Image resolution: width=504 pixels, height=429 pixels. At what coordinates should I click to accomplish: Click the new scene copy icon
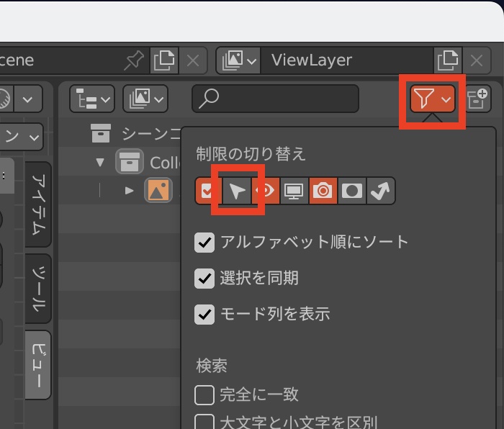pyautogui.click(x=164, y=60)
